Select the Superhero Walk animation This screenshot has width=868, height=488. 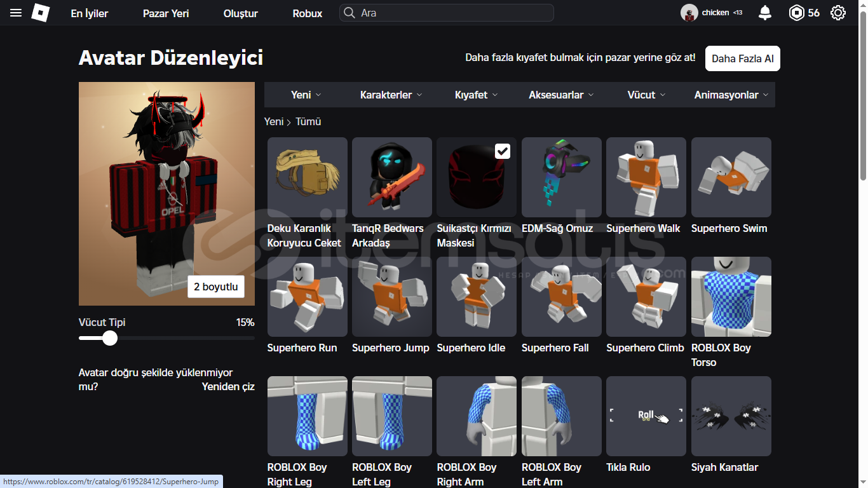pos(646,177)
